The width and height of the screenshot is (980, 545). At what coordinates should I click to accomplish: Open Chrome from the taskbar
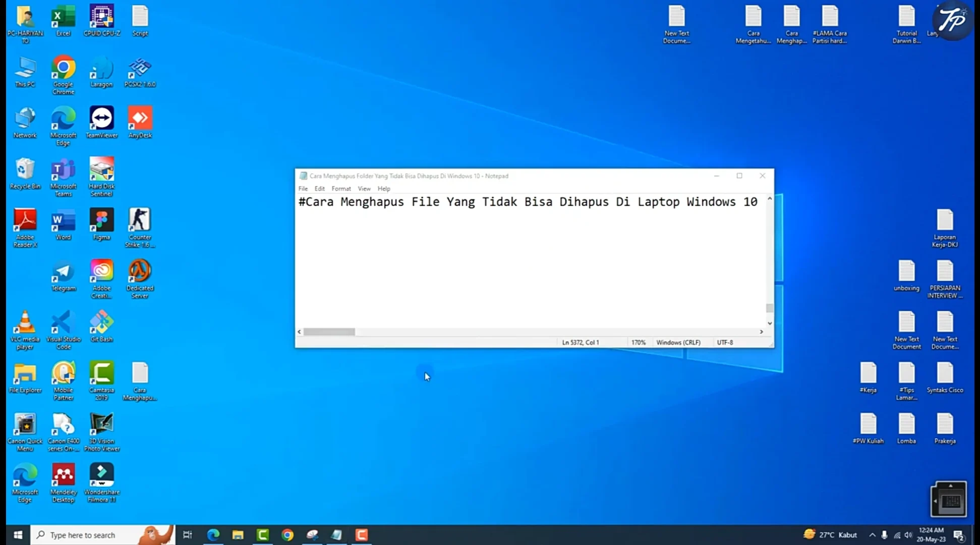[287, 535]
